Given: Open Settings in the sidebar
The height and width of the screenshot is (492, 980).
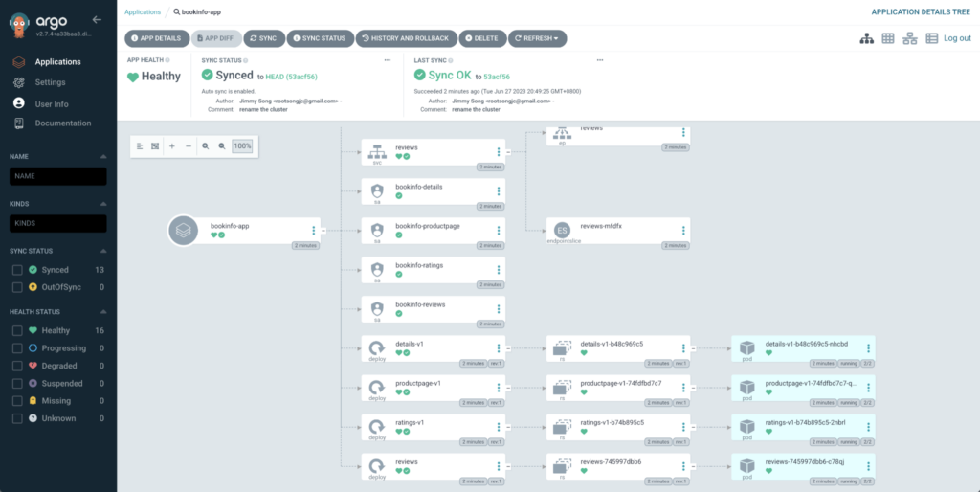Looking at the screenshot, I should [x=50, y=82].
